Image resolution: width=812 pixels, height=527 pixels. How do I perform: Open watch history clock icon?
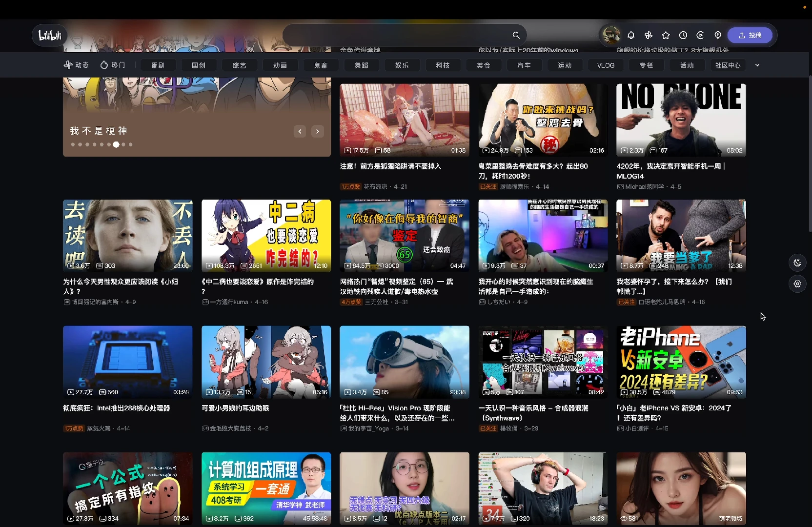(x=683, y=35)
